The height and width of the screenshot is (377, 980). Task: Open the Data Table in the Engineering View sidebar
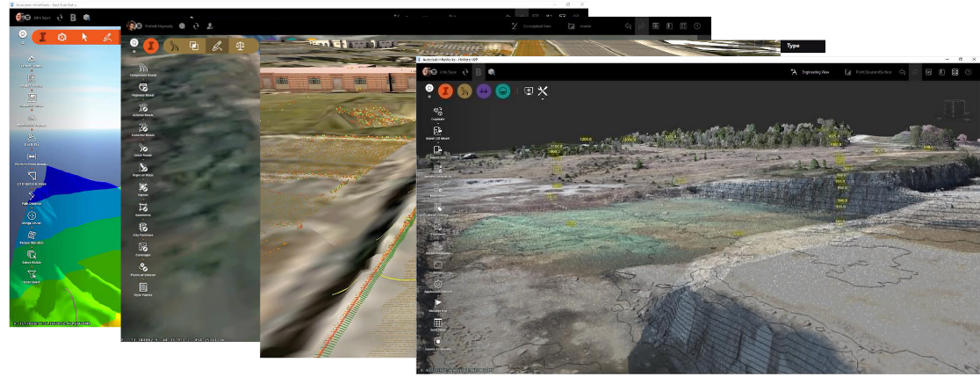[x=438, y=324]
